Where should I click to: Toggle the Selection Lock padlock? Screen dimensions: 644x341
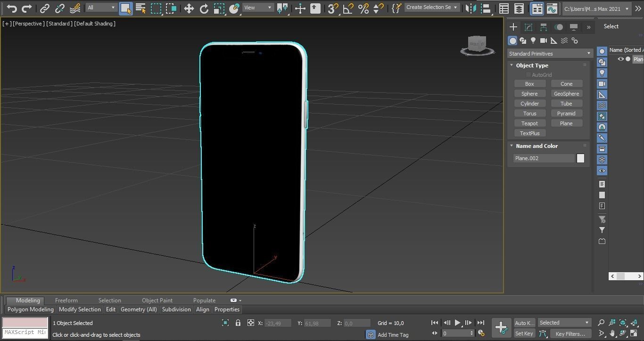[x=238, y=323]
